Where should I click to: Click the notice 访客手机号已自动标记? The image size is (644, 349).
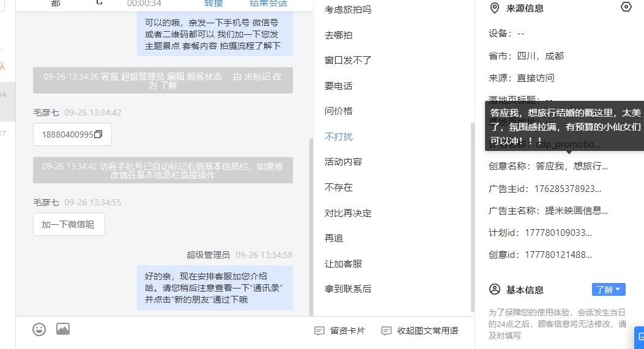(x=163, y=170)
